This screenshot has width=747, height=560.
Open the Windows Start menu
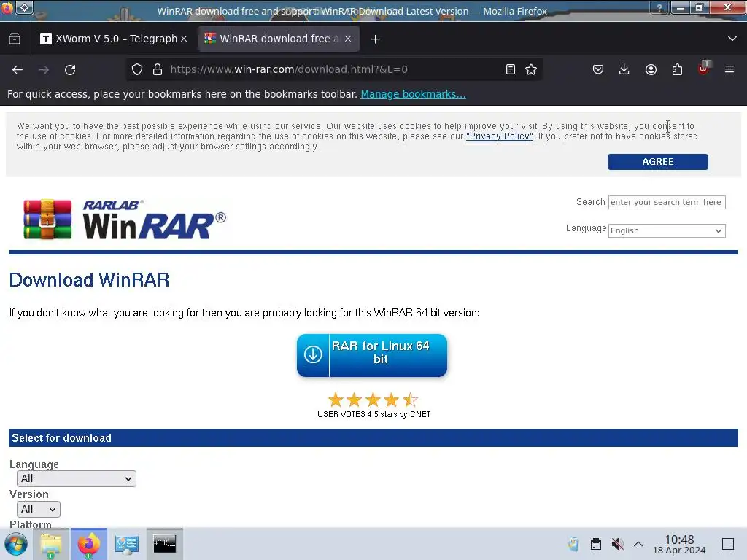[x=16, y=544]
